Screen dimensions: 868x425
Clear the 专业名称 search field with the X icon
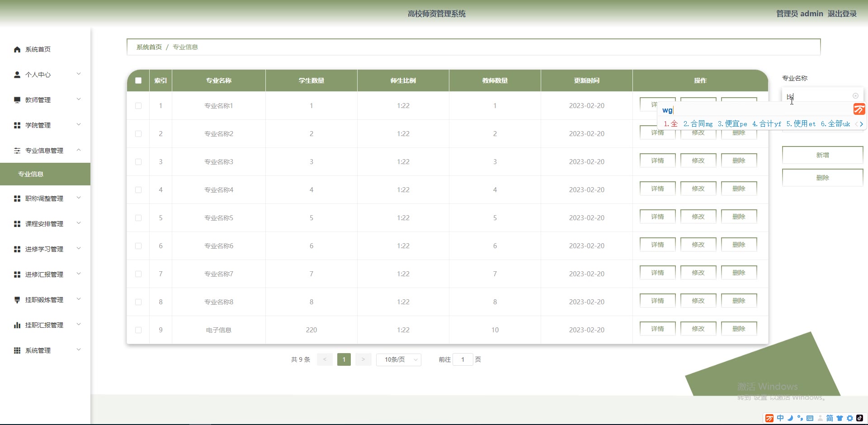pos(855,96)
